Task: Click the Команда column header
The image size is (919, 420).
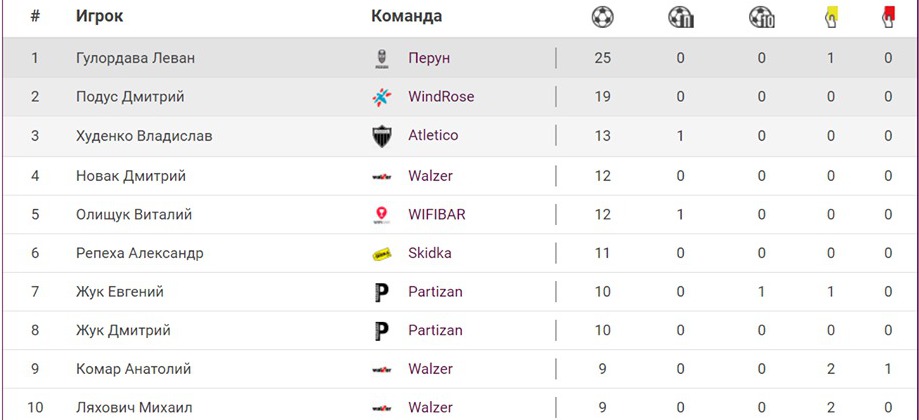Action: coord(406,16)
